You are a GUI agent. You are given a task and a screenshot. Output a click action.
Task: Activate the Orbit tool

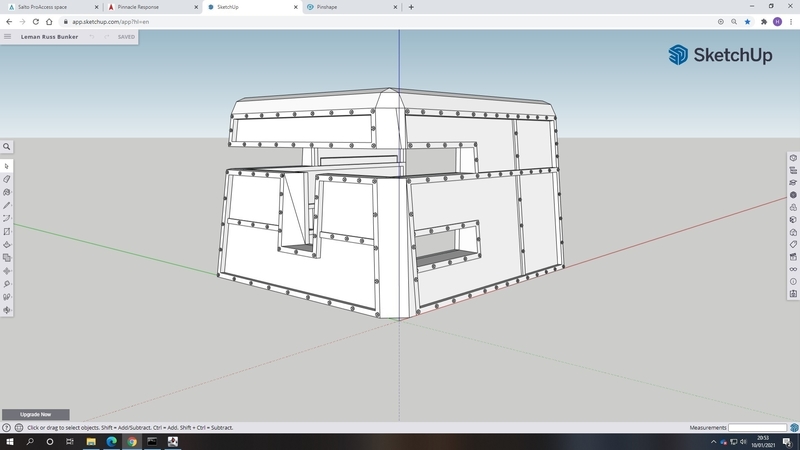(7, 310)
